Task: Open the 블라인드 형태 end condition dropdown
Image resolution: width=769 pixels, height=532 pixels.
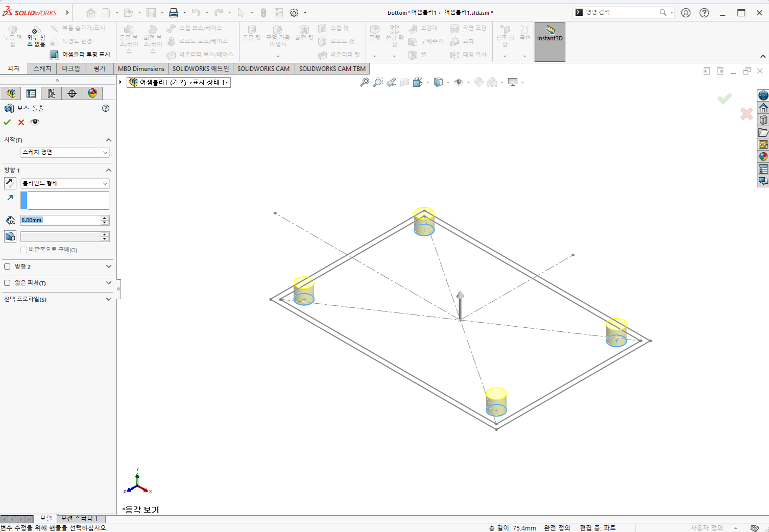Action: [x=65, y=183]
